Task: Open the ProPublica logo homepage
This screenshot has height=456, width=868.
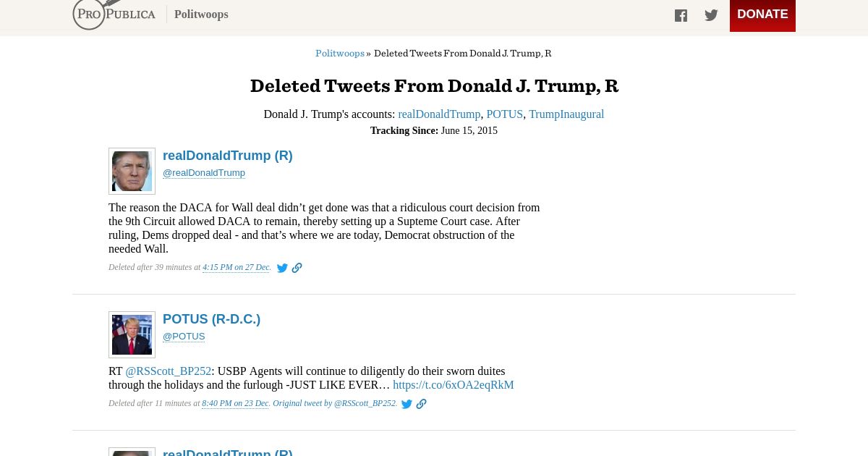Action: pos(114,14)
